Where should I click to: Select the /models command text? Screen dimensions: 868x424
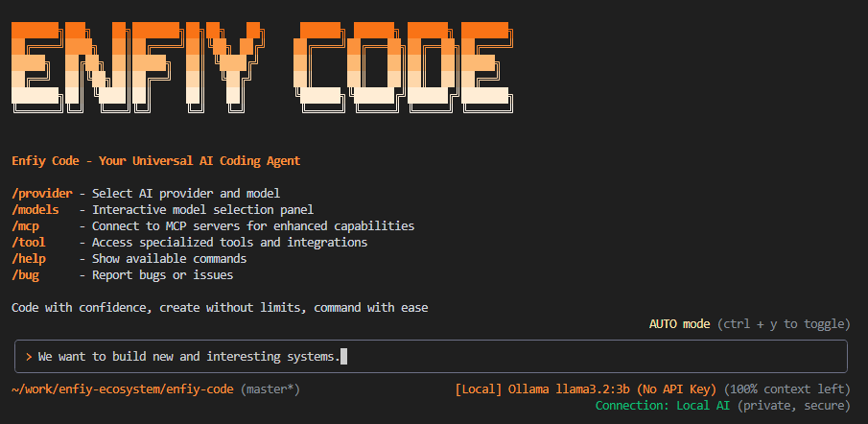point(35,210)
